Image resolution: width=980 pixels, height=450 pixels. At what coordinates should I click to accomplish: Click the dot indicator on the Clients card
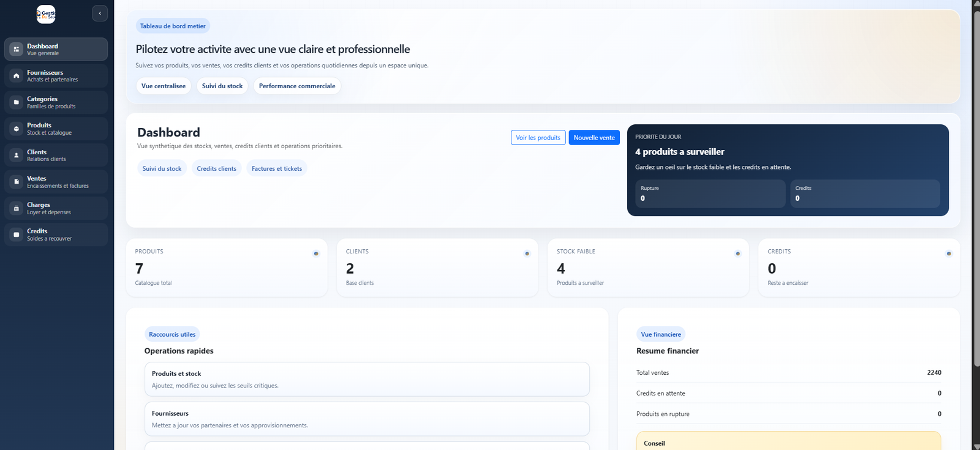click(527, 253)
